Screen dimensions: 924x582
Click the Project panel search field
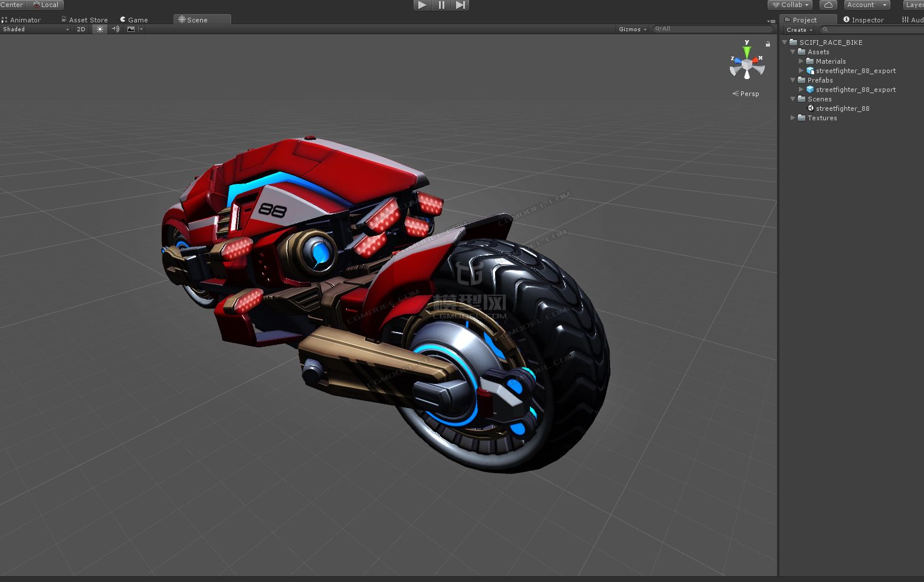click(871, 29)
